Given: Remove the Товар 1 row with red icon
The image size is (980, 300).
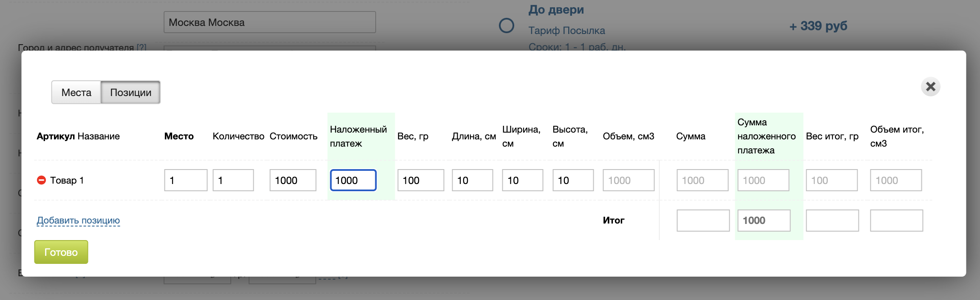Looking at the screenshot, I should pyautogui.click(x=41, y=180).
